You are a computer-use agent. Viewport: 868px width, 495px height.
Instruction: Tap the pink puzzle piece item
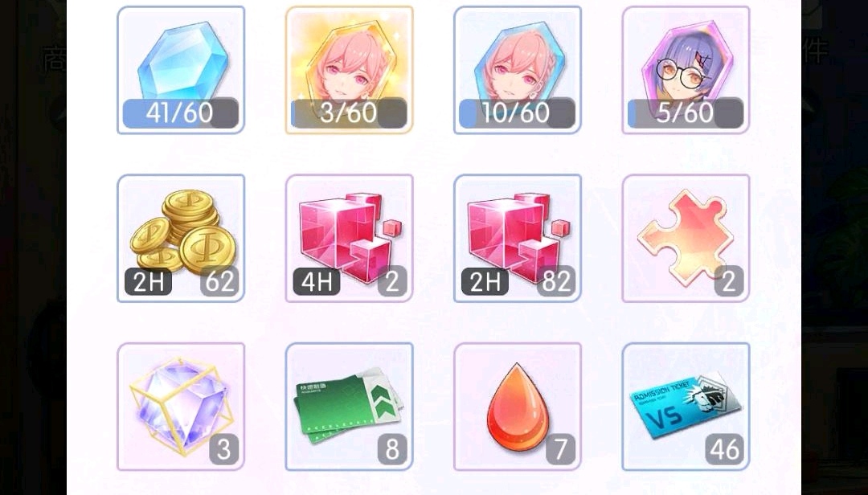(686, 238)
